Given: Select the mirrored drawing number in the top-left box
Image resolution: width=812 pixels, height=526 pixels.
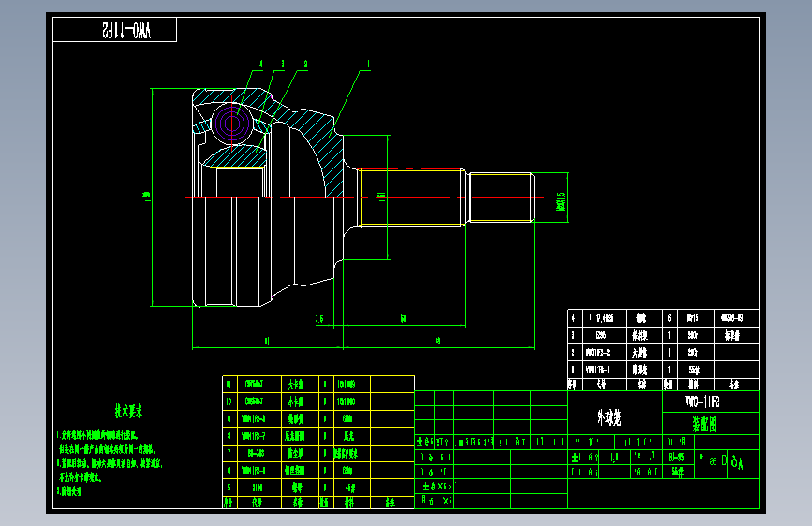Looking at the screenshot, I should point(126,30).
